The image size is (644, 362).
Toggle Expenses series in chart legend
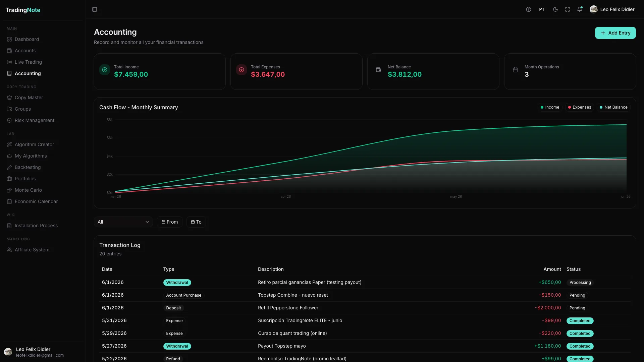[580, 107]
